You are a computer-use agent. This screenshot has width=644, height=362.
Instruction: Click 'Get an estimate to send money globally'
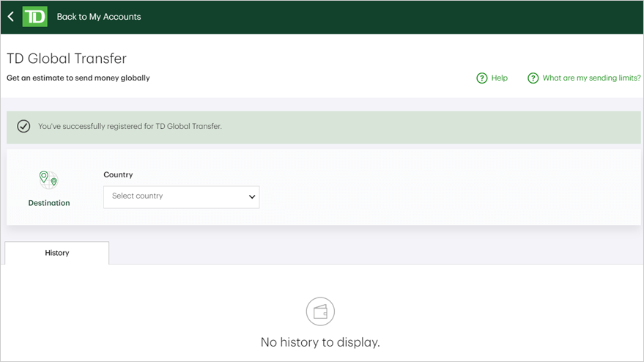pyautogui.click(x=78, y=78)
